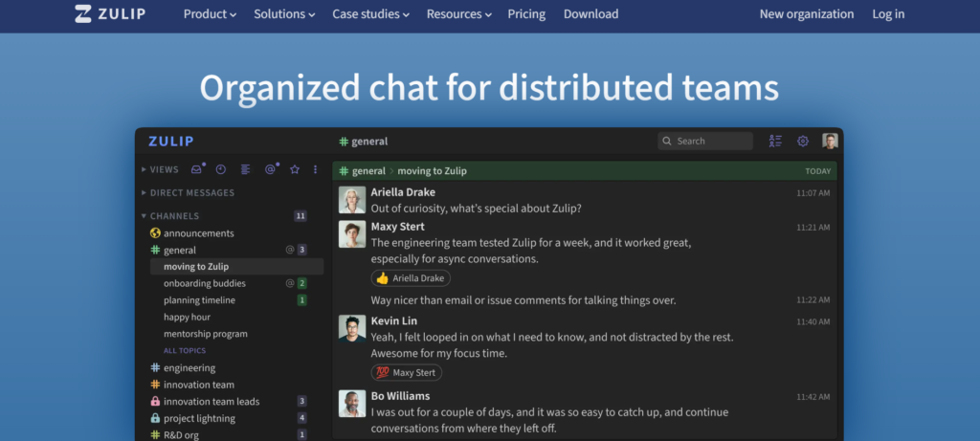Click Ariella Drake's avatar picture
Screen dimensions: 980x441
[352, 200]
